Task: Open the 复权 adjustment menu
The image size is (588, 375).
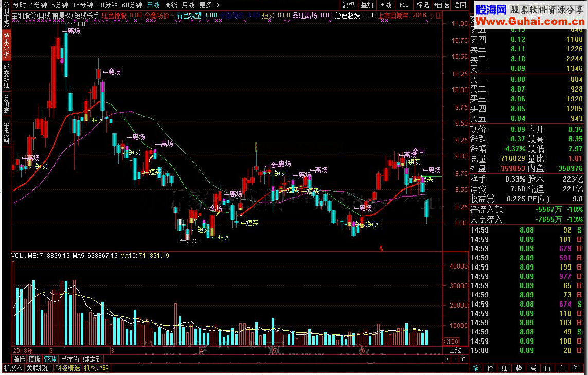Action: (x=348, y=5)
